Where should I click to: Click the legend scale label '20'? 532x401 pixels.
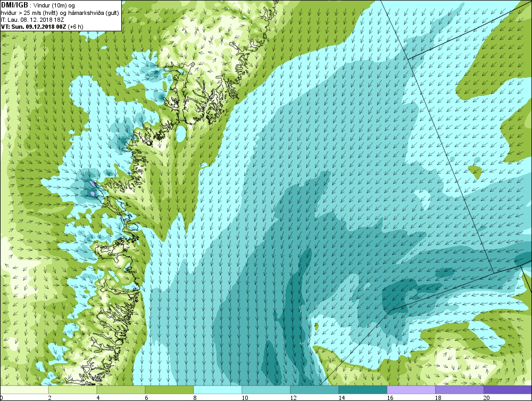(x=487, y=398)
